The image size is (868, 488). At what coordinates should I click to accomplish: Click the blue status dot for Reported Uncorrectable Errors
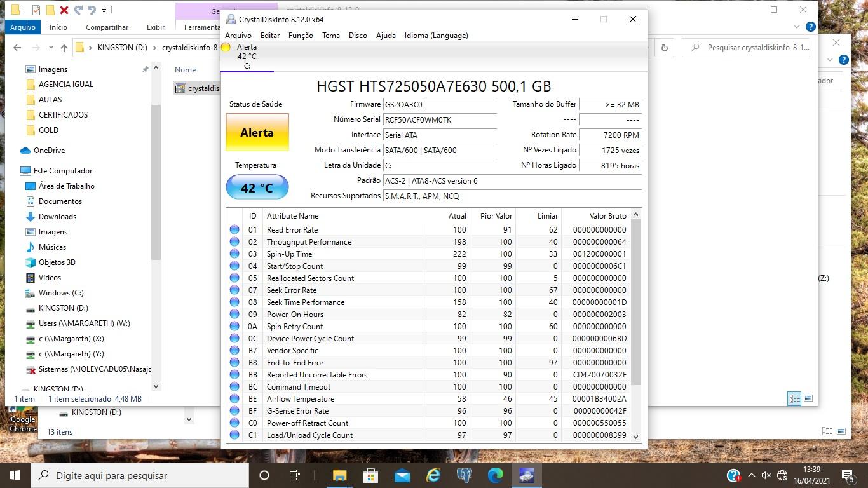pos(234,375)
